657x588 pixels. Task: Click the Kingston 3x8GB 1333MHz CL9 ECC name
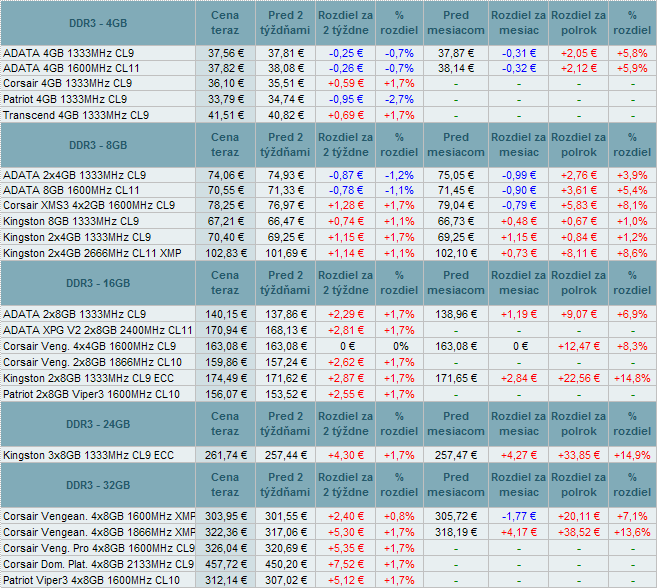88,455
